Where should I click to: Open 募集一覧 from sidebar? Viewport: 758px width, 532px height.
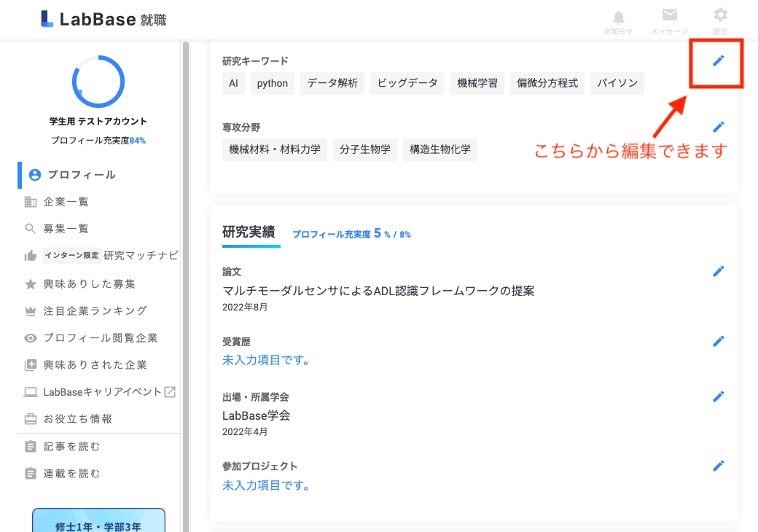coord(66,229)
